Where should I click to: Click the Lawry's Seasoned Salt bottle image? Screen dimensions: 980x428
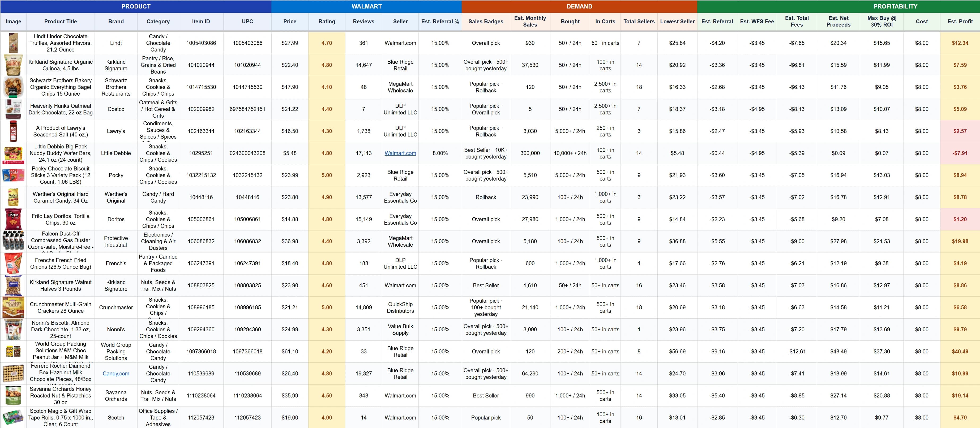[13, 131]
